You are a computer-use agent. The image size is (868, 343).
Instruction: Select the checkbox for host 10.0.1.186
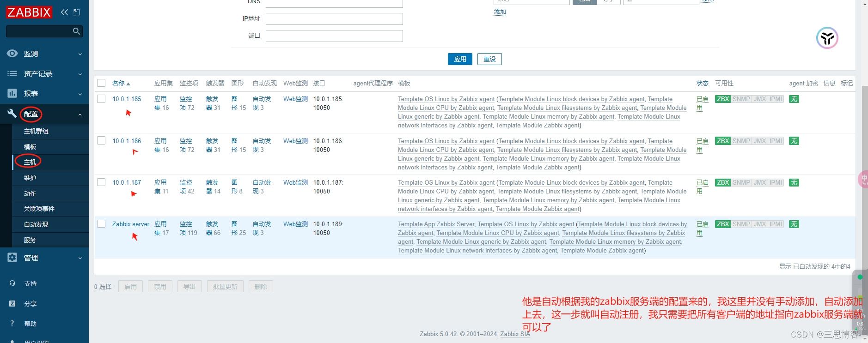point(101,140)
